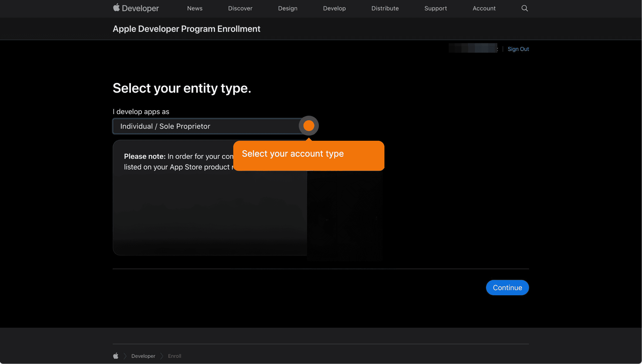This screenshot has height=364, width=642.
Task: Open the Design menu item
Action: tap(288, 8)
